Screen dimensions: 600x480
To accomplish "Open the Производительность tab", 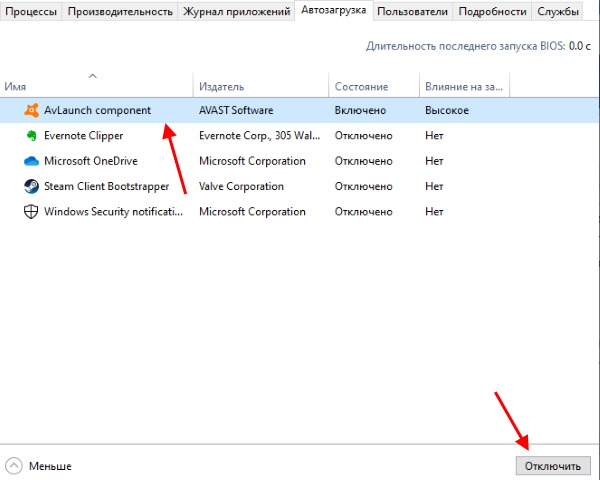I will point(120,11).
